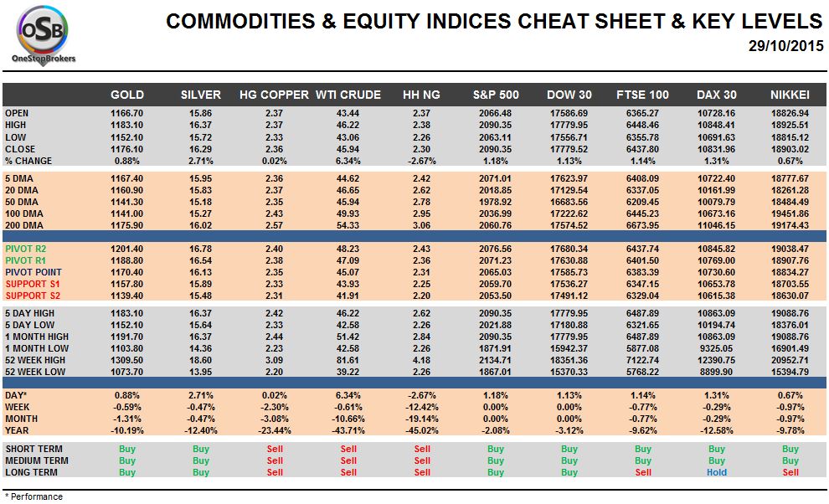Click the LONG TERM row label
The width and height of the screenshot is (829, 504).
(x=31, y=472)
